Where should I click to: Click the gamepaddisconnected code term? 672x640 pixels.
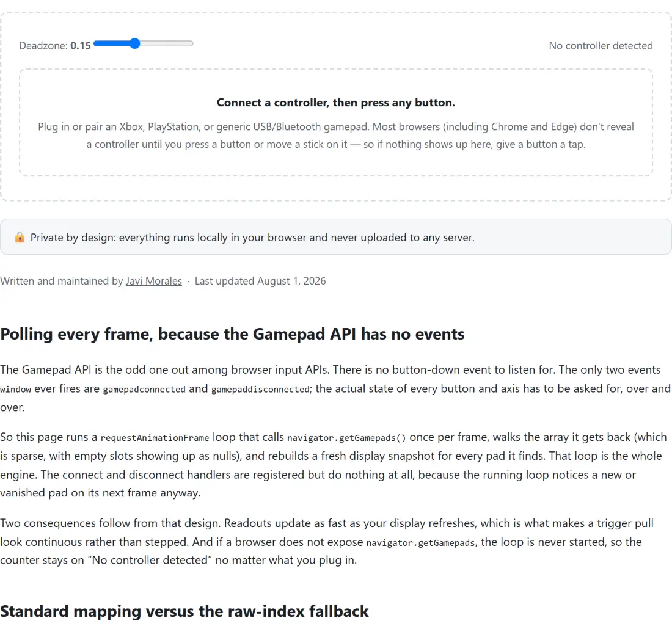click(260, 390)
